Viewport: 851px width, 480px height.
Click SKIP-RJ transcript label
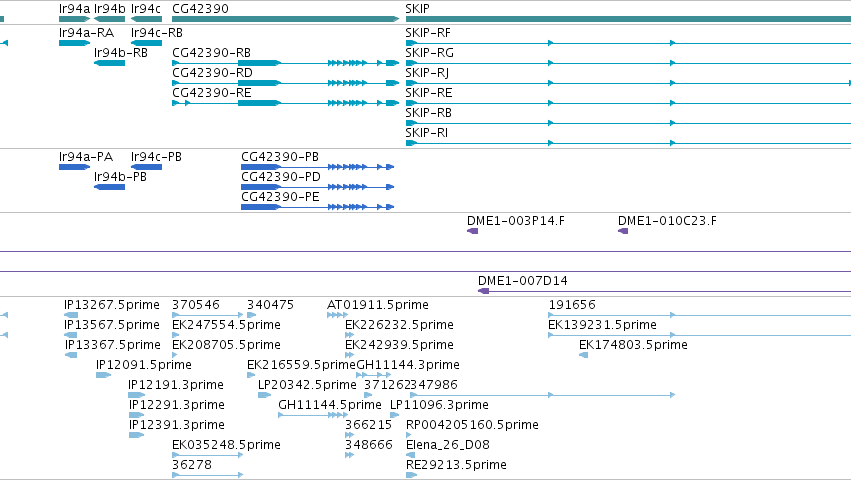pos(427,73)
